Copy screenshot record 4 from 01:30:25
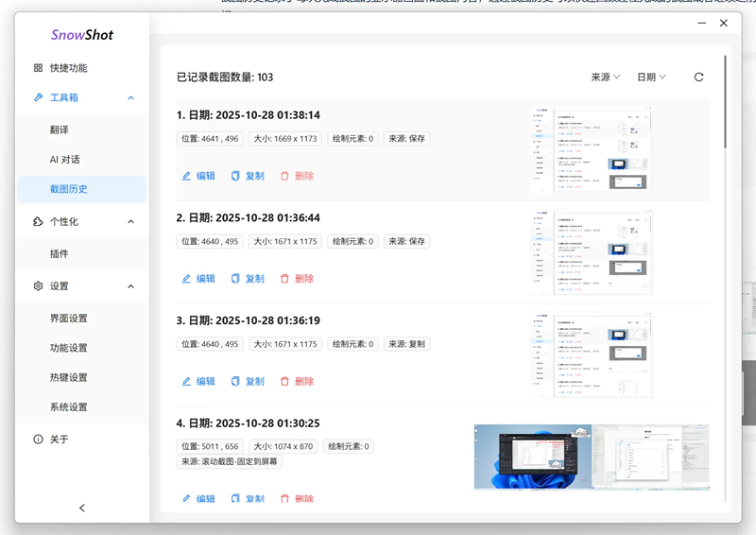The height and width of the screenshot is (535, 756). point(248,498)
